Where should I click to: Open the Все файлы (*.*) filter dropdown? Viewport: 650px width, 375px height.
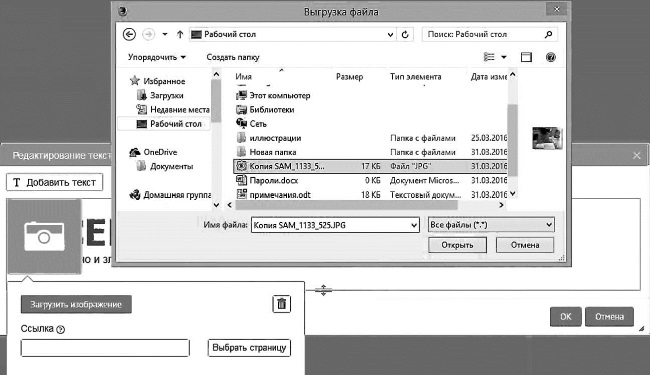(491, 225)
